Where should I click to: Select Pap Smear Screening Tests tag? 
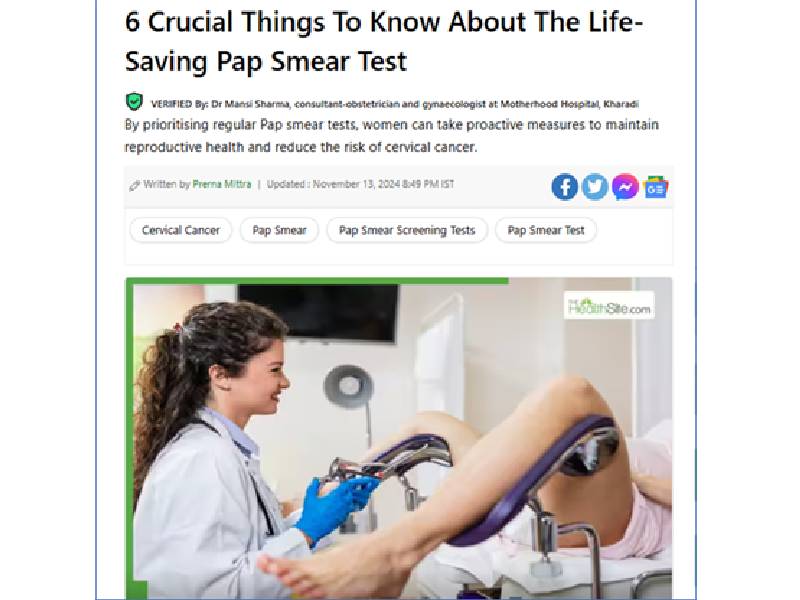pos(407,231)
